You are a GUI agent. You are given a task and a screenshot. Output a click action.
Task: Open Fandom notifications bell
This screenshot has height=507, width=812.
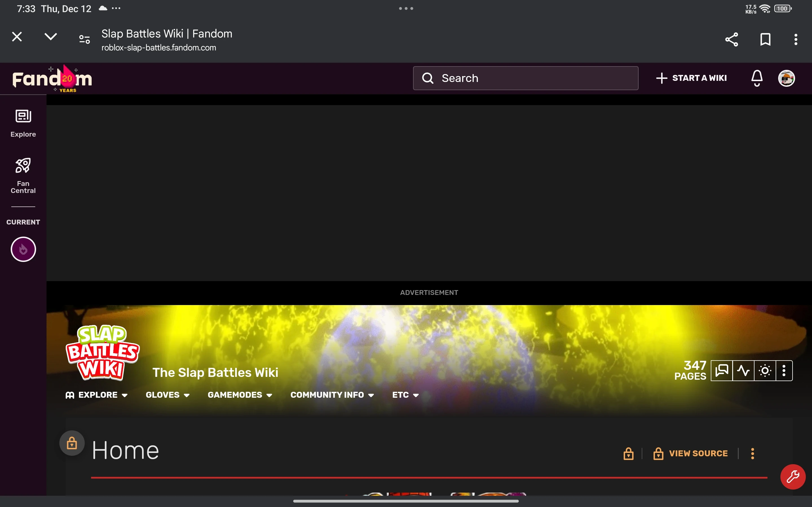point(757,78)
